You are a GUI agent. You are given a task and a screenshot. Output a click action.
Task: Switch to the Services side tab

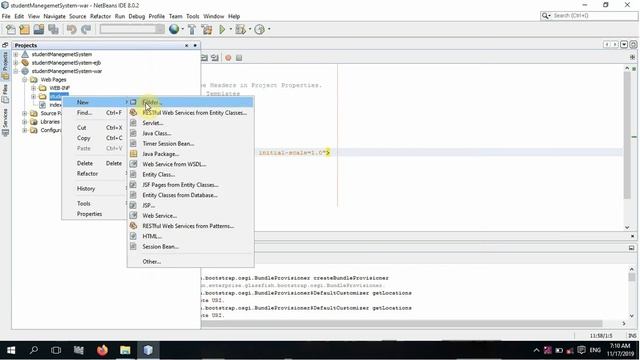coord(5,122)
